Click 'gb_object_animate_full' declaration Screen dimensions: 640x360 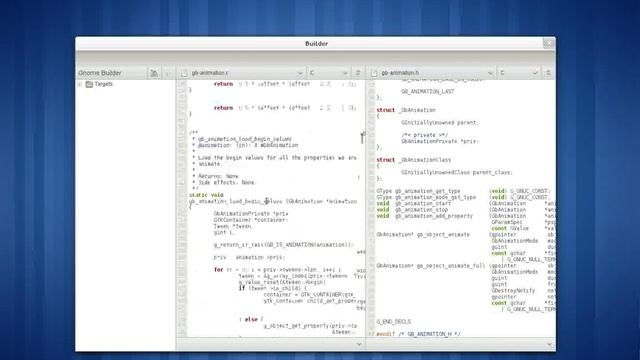[x=451, y=266]
